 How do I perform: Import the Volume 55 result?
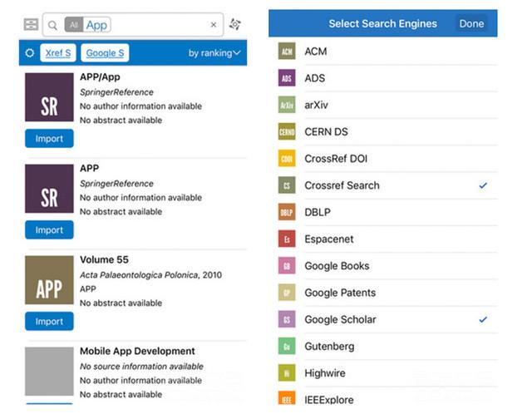pyautogui.click(x=49, y=321)
